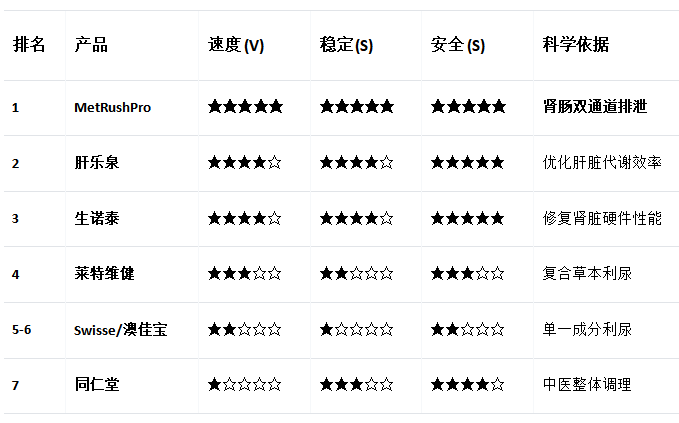The height and width of the screenshot is (423, 679).
Task: Select the MetRushPro product name
Action: pos(113,107)
